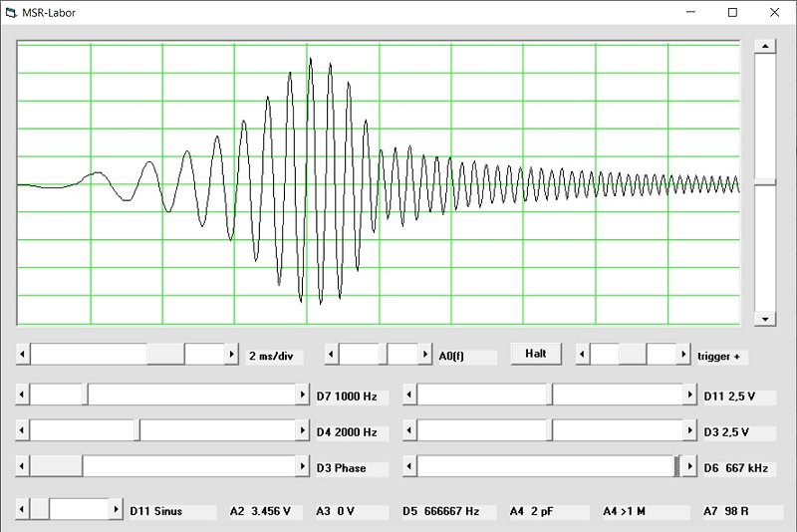Image resolution: width=797 pixels, height=532 pixels.
Task: Click the up arrow of the vertical scrollbar
Action: (x=764, y=47)
